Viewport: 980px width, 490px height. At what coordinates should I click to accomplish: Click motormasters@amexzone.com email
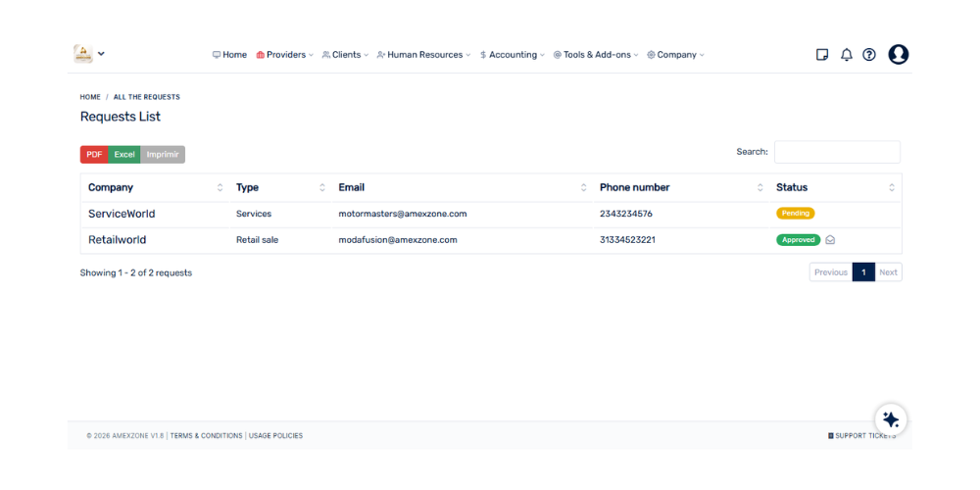(403, 214)
